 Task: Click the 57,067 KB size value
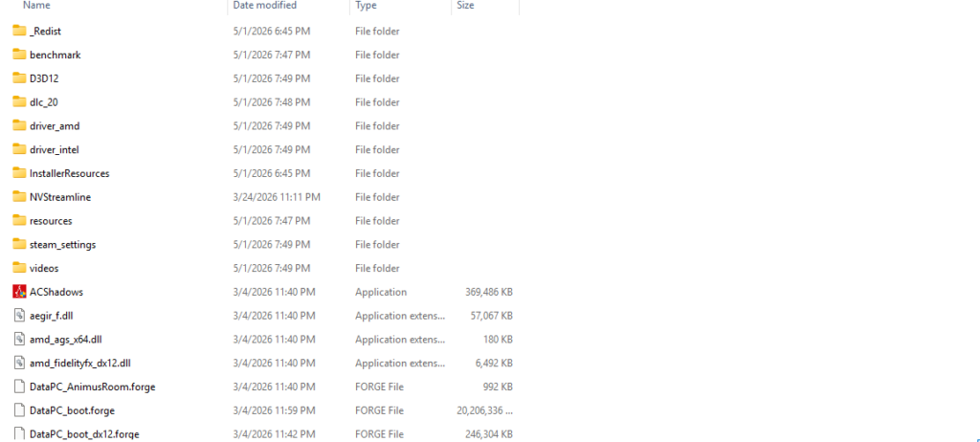pyautogui.click(x=491, y=316)
